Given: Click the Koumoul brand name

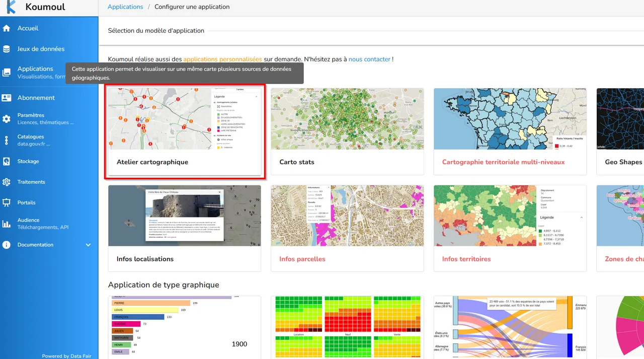Looking at the screenshot, I should point(45,7).
